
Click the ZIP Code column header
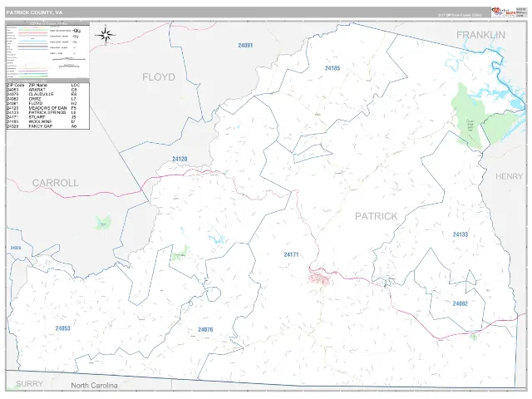tap(15, 85)
